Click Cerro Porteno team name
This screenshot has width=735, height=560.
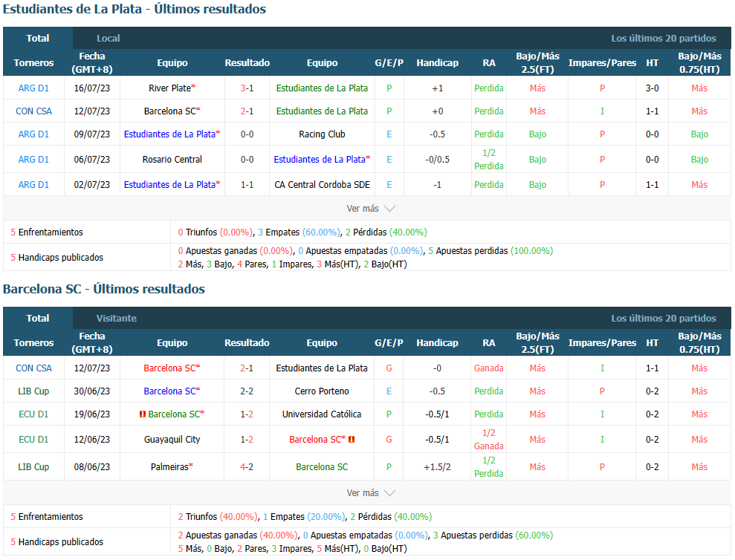click(322, 391)
